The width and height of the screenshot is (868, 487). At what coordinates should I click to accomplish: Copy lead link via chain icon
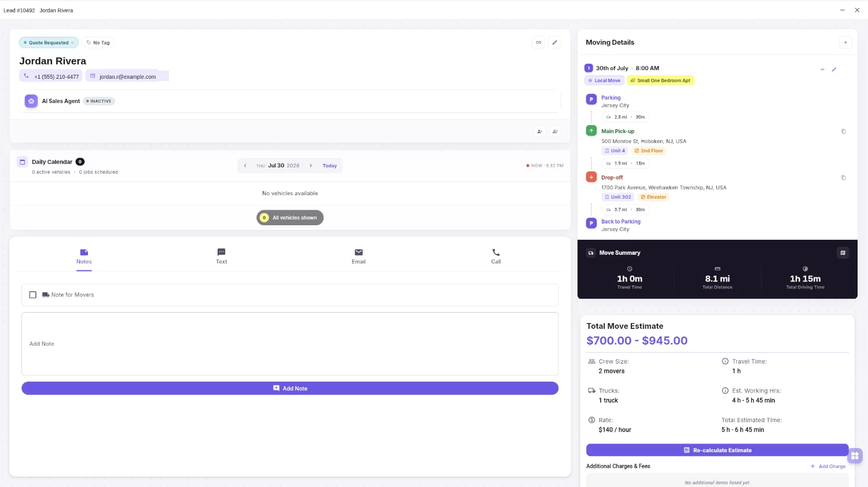pyautogui.click(x=539, y=42)
